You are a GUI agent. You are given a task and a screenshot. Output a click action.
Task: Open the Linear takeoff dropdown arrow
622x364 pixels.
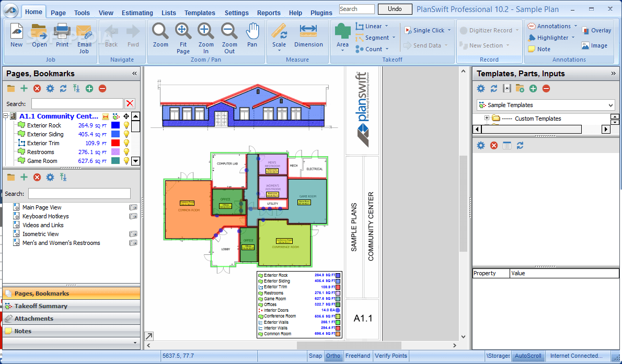click(386, 26)
